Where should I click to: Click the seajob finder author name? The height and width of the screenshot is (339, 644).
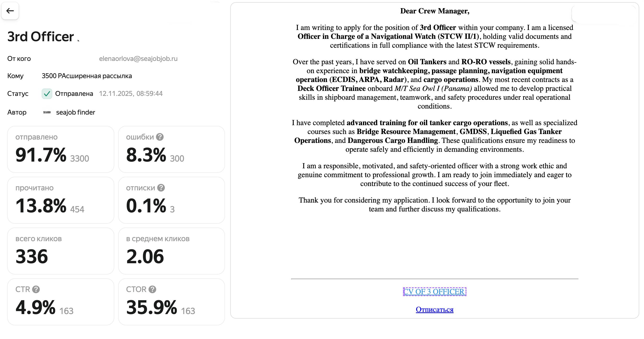75,112
